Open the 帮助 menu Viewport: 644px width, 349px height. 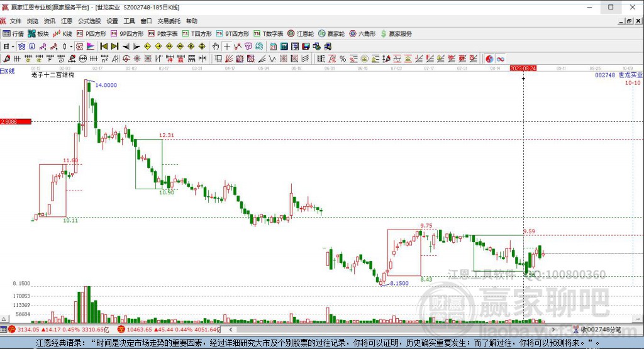pos(191,21)
